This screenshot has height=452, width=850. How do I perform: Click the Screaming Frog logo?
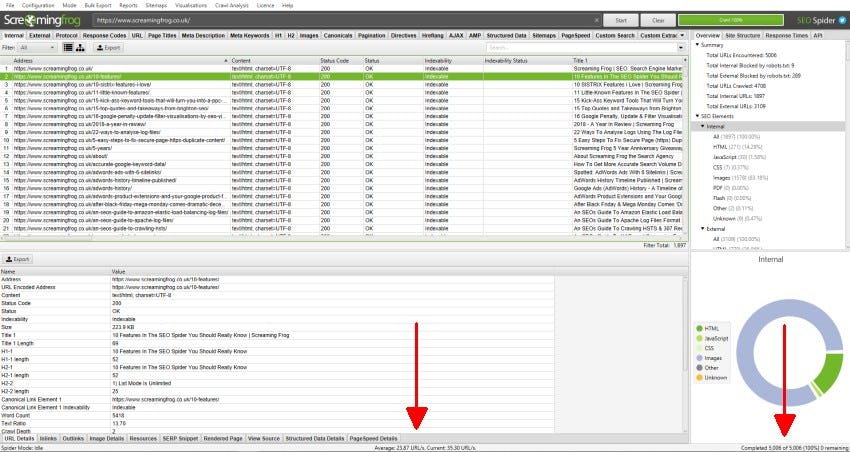(x=43, y=19)
